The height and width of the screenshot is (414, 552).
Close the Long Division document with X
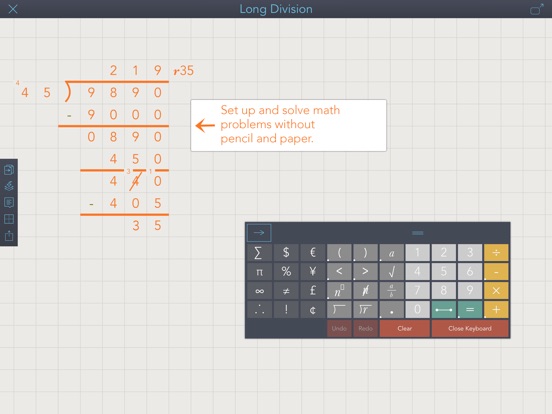[13, 9]
